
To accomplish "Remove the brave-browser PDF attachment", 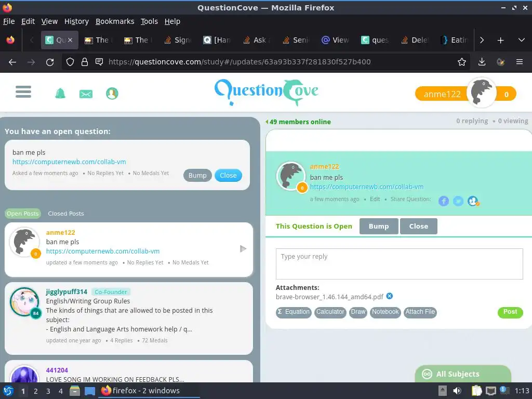I will pos(390,296).
